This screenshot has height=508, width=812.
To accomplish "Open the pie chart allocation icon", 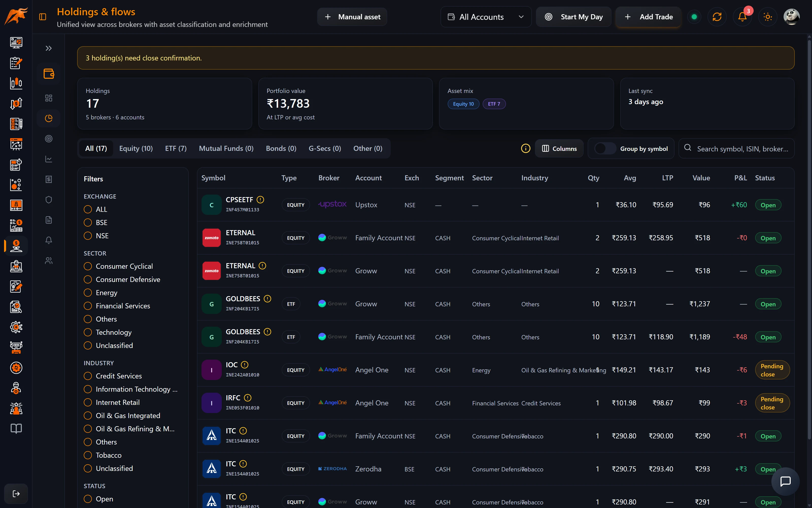I will [x=49, y=118].
